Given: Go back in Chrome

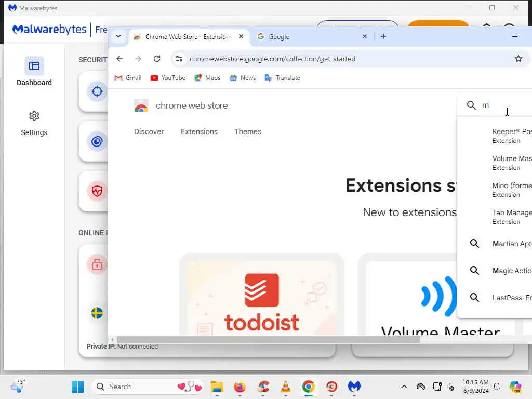Looking at the screenshot, I should (x=119, y=59).
